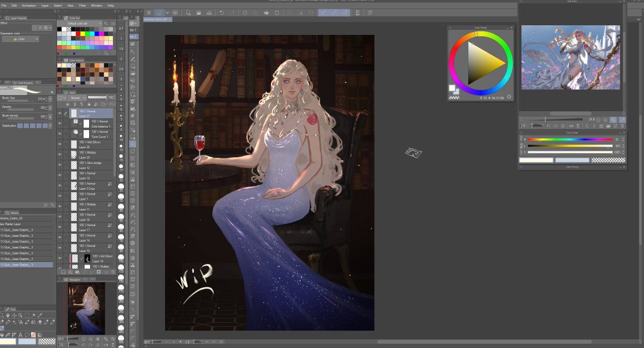
Task: Select the Vanerla_Castor_04 canvas tab
Action: pos(157,19)
